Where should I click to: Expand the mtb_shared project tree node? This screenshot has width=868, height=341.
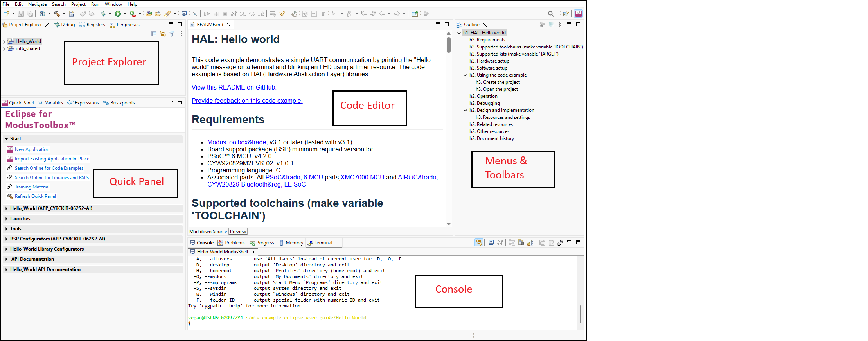tap(4, 48)
